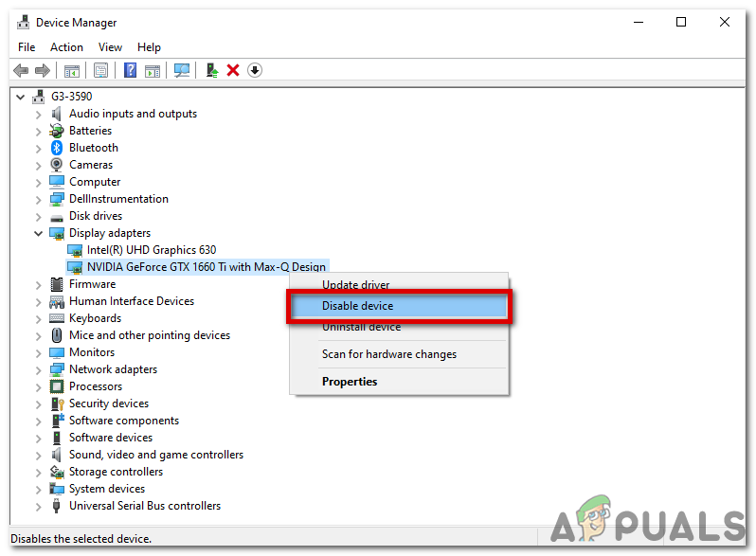Expand the Computer category chevron
The height and width of the screenshot is (556, 756).
coord(39,183)
